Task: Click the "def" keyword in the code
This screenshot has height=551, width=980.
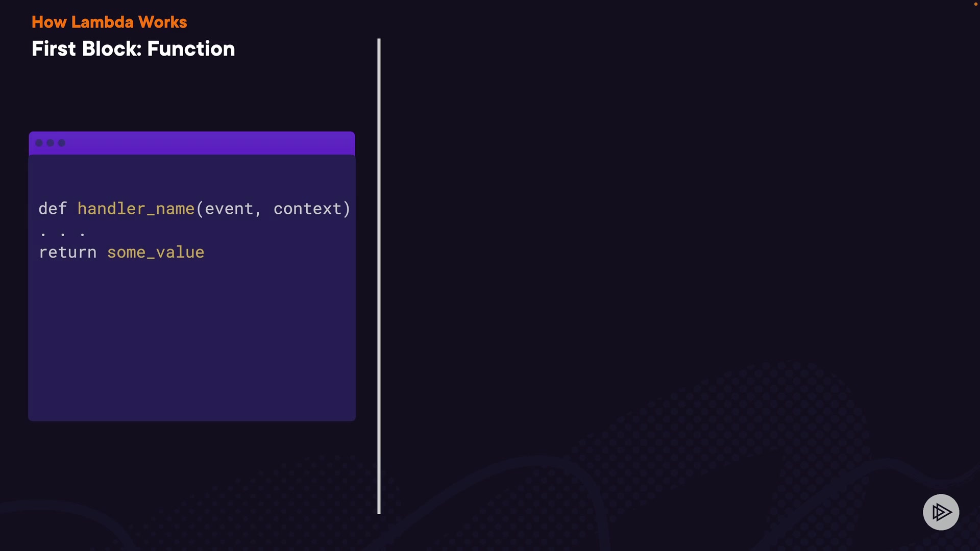Action: click(x=53, y=209)
